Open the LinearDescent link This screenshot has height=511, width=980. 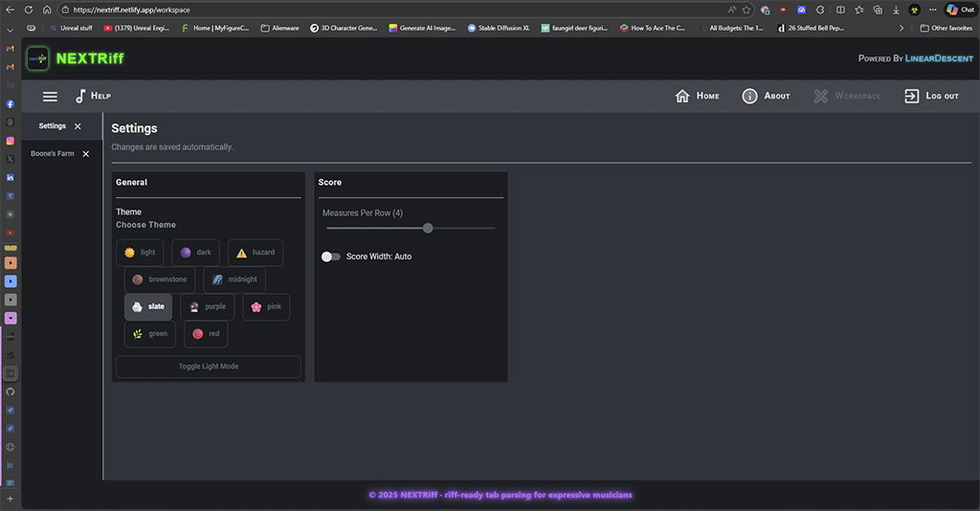coord(940,58)
